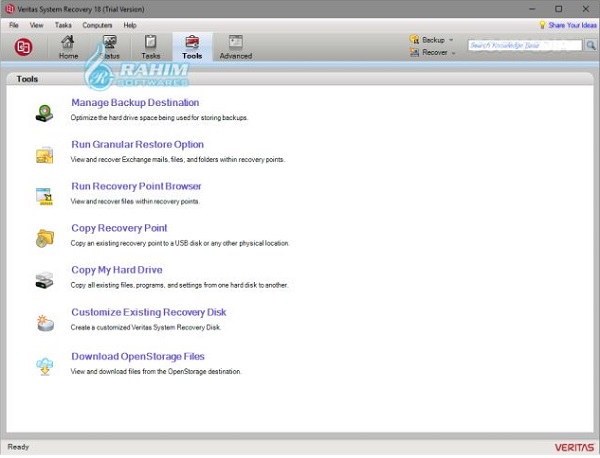Open Copy My Hard Drive link
Viewport: 600px width, 458px height.
tap(117, 270)
